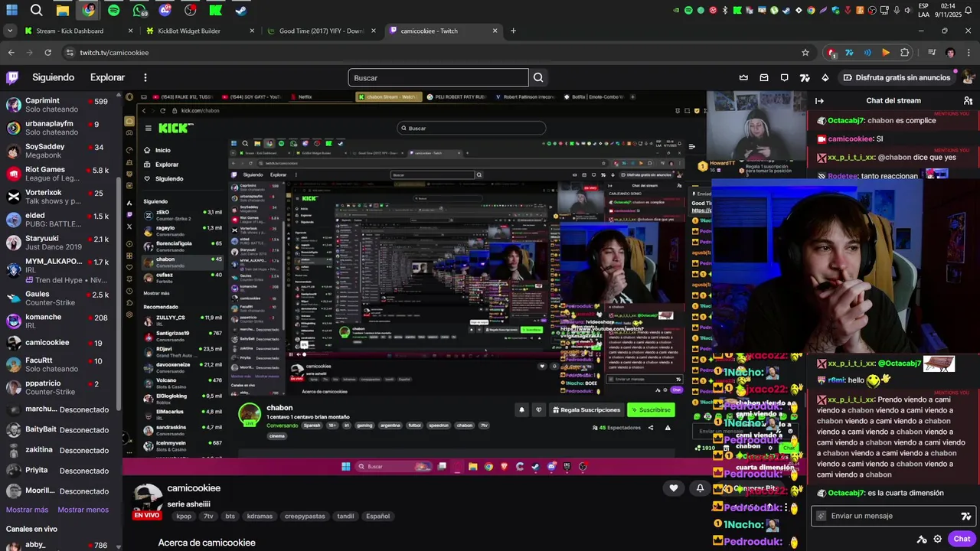Go to Explorar in Twitch nav
Screen dimensions: 980x551
pyautogui.click(x=107, y=77)
